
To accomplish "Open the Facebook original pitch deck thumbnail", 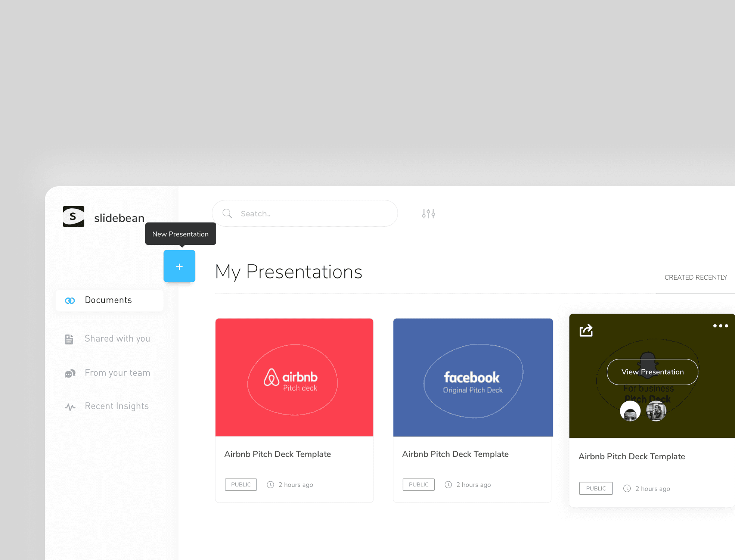I will [x=473, y=377].
